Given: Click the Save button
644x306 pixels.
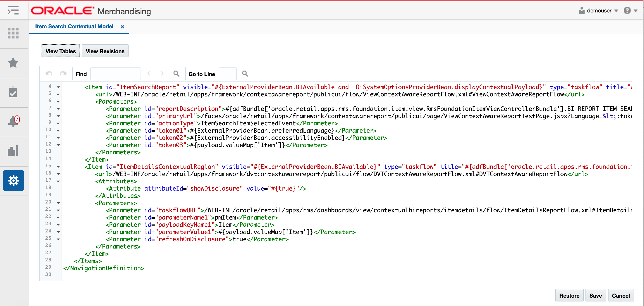Looking at the screenshot, I should pyautogui.click(x=595, y=296).
